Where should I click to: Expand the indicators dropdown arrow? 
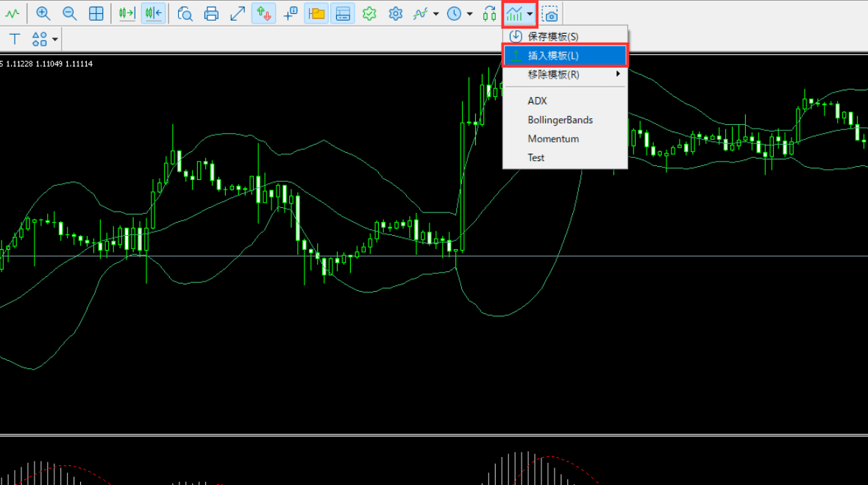pos(436,13)
